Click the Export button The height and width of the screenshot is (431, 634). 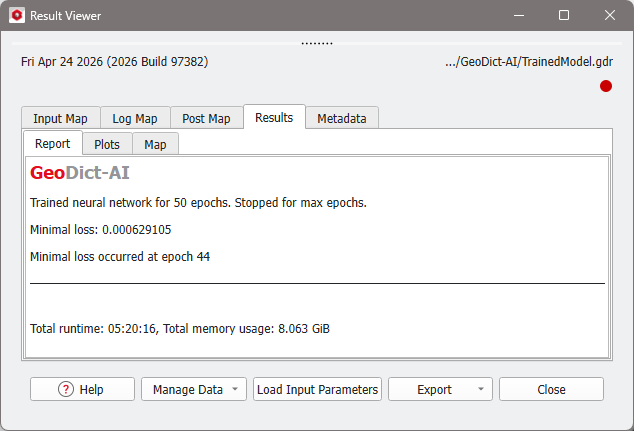435,389
